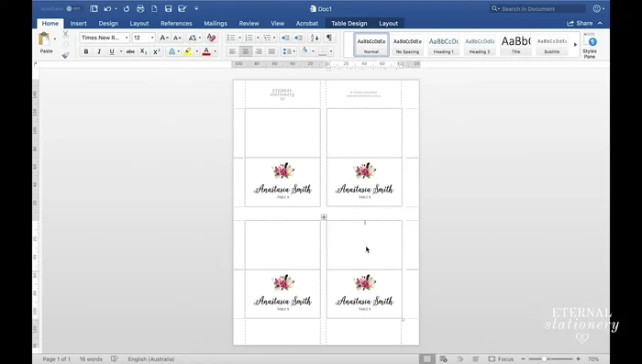
Task: Open the Insert tab
Action: [78, 23]
